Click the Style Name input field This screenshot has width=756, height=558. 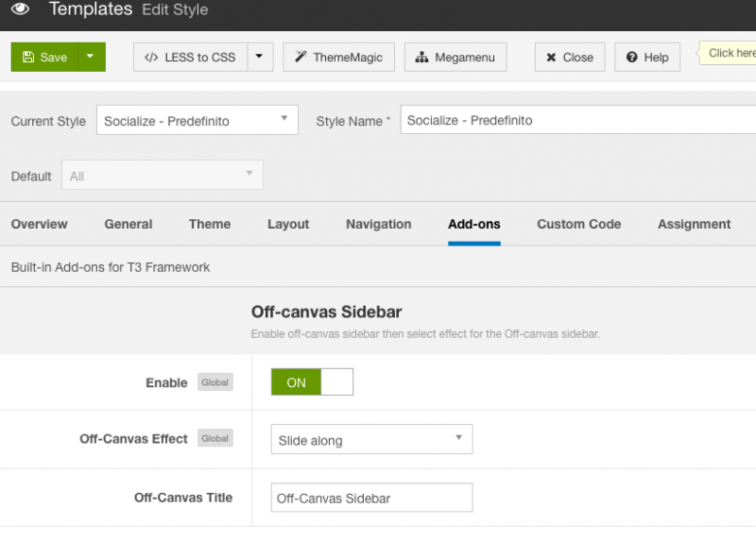(x=578, y=120)
